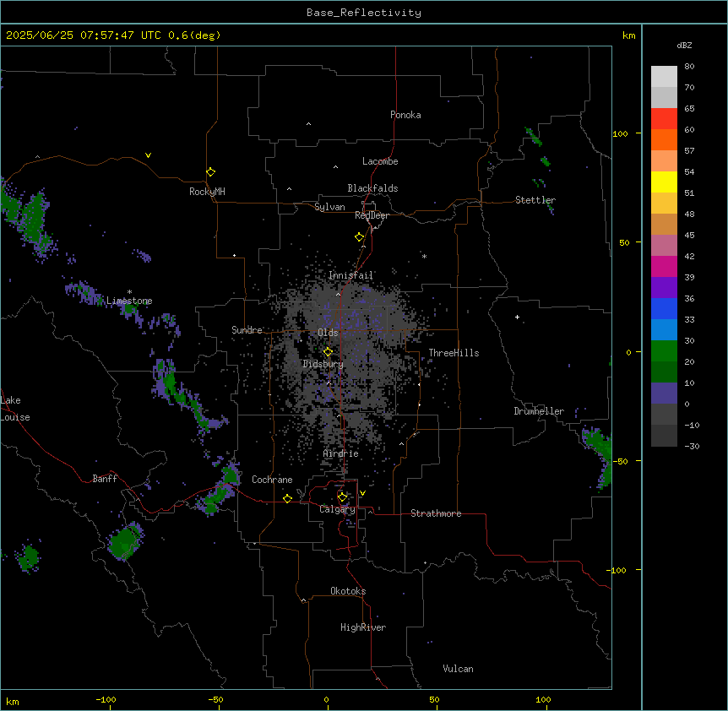Click the -100 tick label on bottom axis
Image resolution: width=728 pixels, height=711 pixels.
point(106,699)
